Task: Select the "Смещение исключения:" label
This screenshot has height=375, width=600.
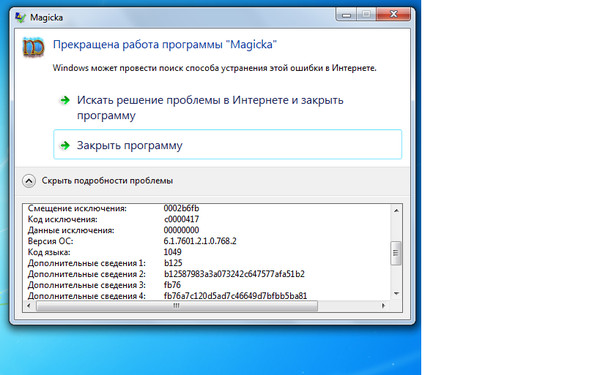Action: tap(77, 209)
